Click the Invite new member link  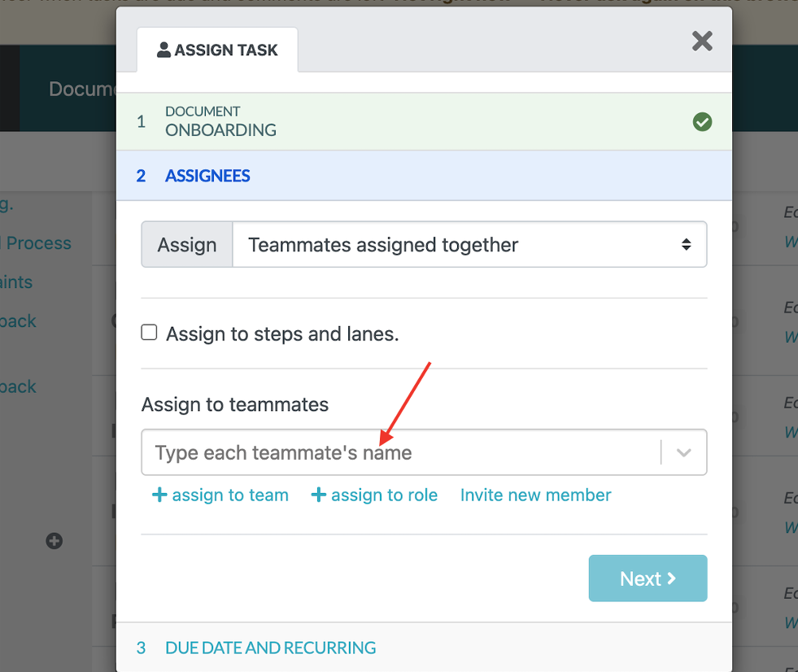(x=535, y=495)
